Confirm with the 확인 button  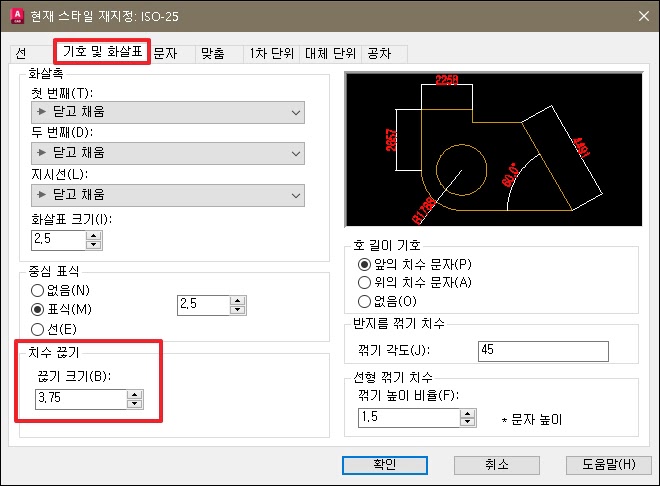[x=385, y=465]
